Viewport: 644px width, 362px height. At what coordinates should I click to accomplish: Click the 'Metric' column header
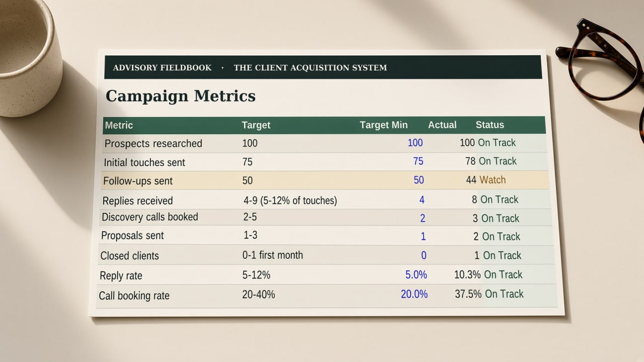[119, 125]
